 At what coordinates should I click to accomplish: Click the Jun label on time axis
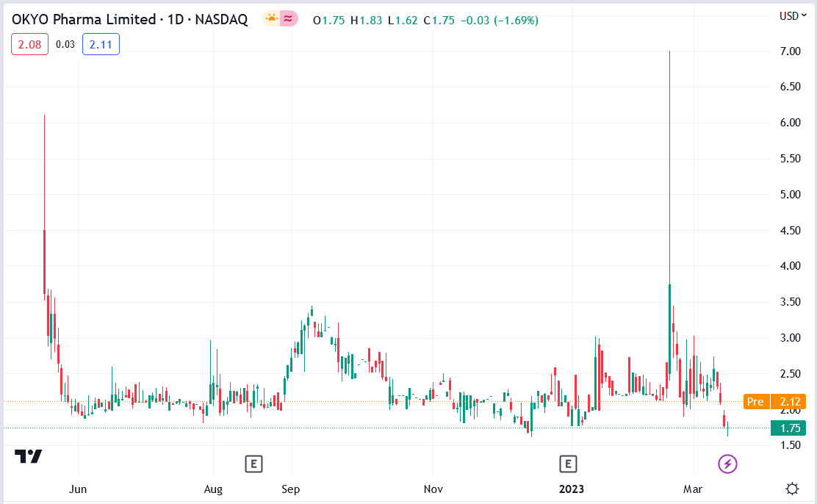click(78, 489)
